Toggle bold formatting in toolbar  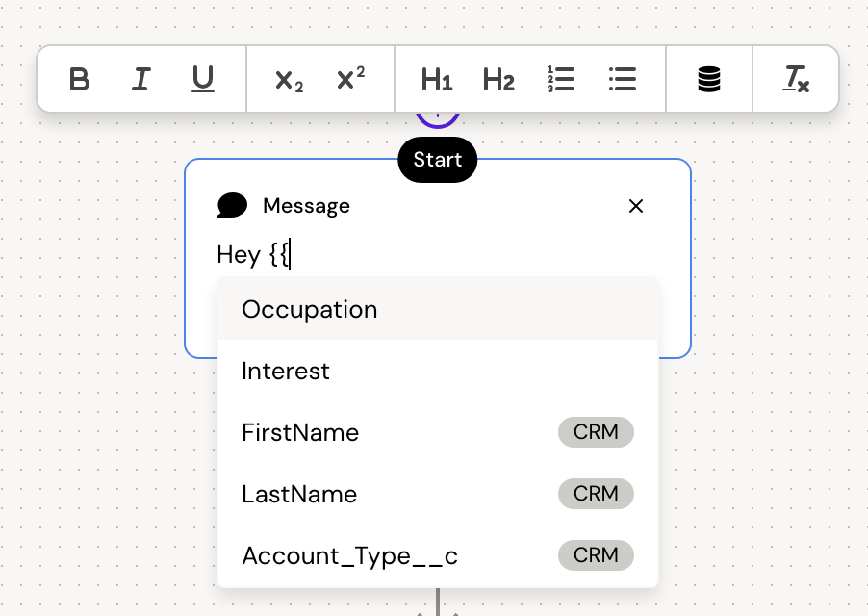click(80, 79)
